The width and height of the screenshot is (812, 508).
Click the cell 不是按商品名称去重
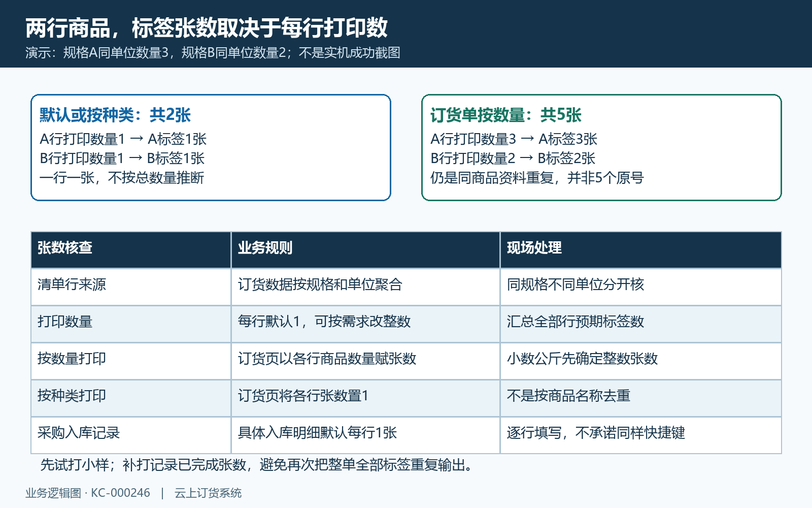click(640, 398)
